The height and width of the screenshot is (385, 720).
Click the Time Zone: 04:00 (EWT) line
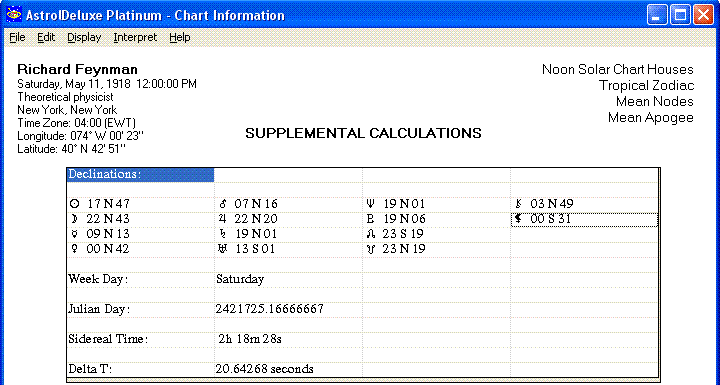pos(76,123)
